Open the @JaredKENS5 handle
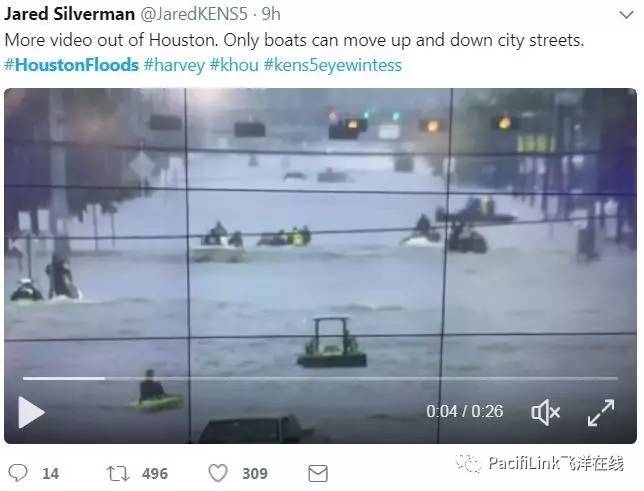The width and height of the screenshot is (644, 491). coord(194,14)
